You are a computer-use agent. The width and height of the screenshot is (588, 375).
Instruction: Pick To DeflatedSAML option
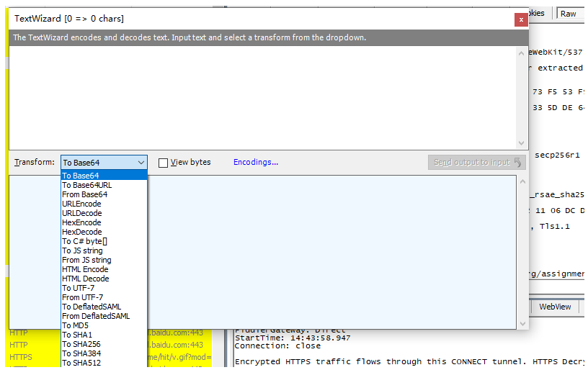click(x=104, y=307)
